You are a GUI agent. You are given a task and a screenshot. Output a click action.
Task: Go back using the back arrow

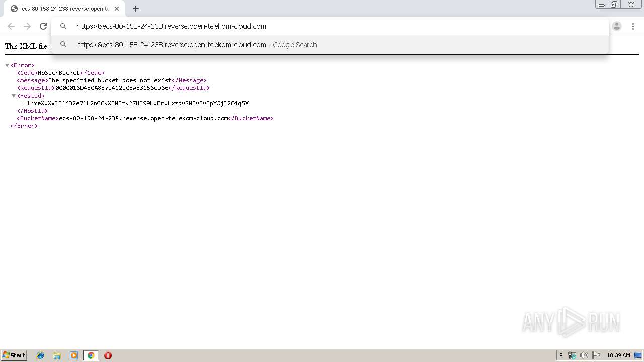pyautogui.click(x=11, y=26)
